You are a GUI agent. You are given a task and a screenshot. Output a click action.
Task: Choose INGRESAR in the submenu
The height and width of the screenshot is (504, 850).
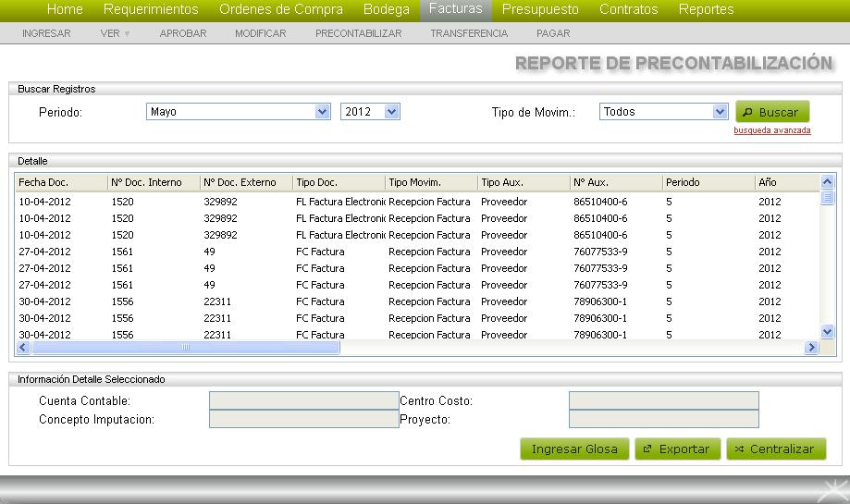pos(46,33)
